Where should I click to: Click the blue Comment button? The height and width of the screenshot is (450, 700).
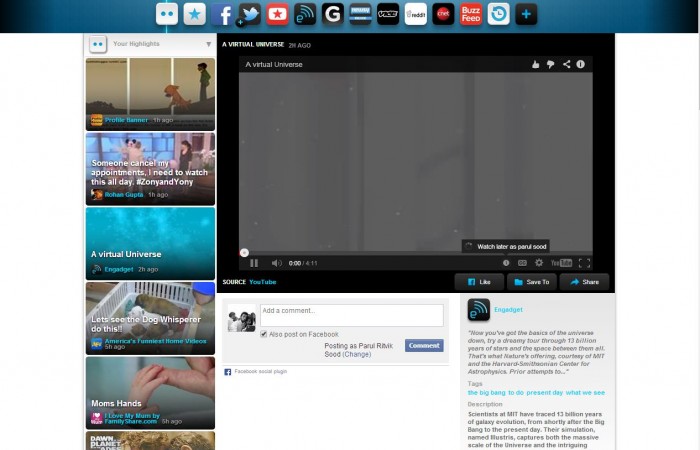[424, 346]
